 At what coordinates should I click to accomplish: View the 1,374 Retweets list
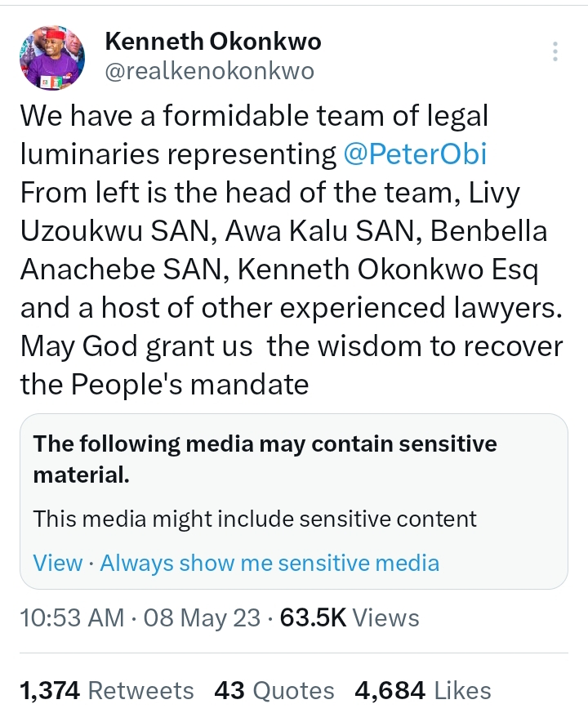pyautogui.click(x=106, y=691)
